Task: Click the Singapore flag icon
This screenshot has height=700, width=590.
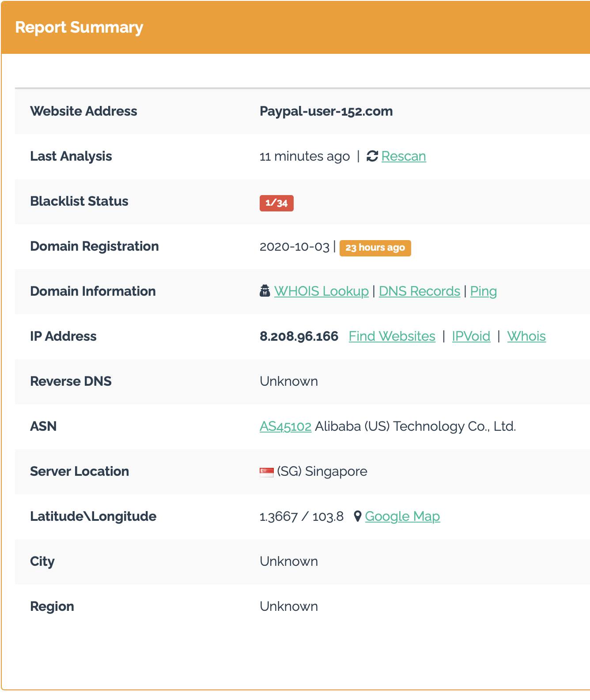Action: coord(267,472)
